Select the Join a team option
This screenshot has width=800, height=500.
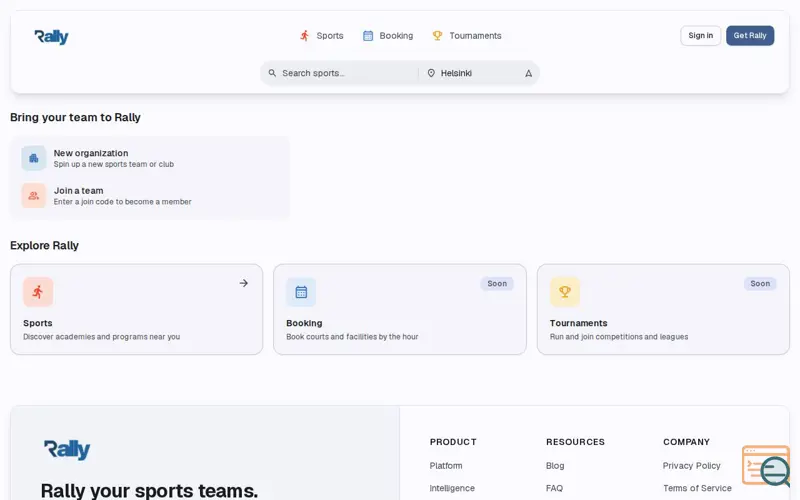(150, 195)
